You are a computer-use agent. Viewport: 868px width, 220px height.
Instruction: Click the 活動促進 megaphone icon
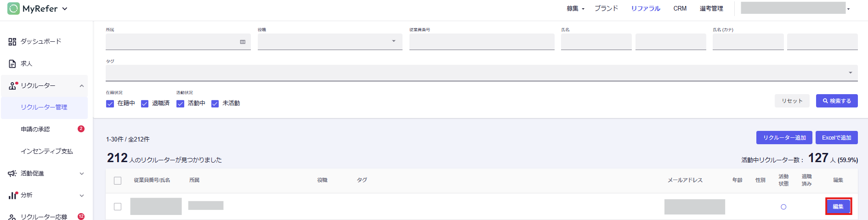[x=12, y=174]
